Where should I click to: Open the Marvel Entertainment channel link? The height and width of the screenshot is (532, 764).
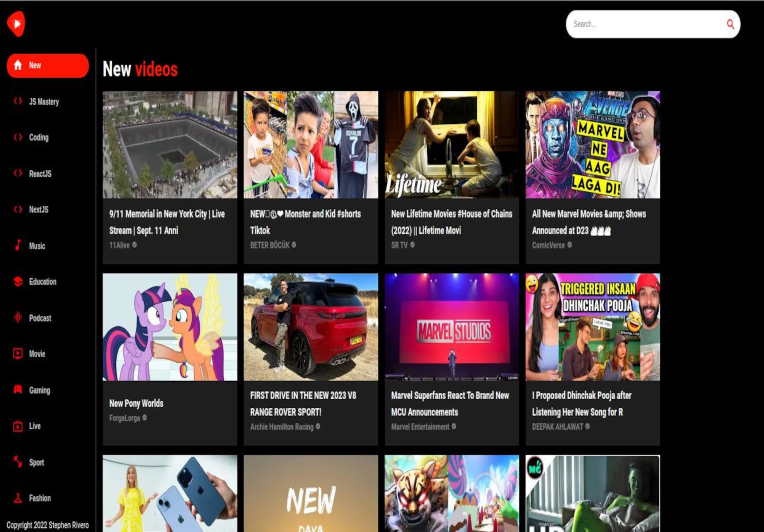pos(420,427)
